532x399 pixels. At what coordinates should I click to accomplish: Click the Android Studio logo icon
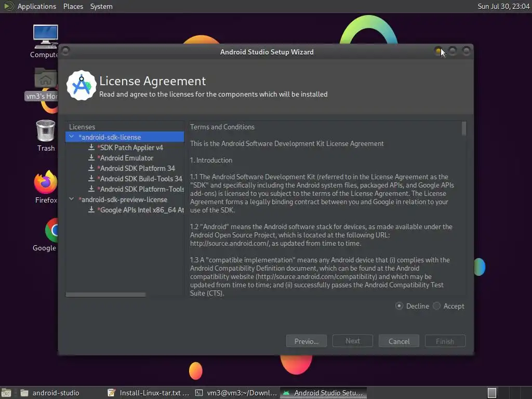(x=82, y=85)
